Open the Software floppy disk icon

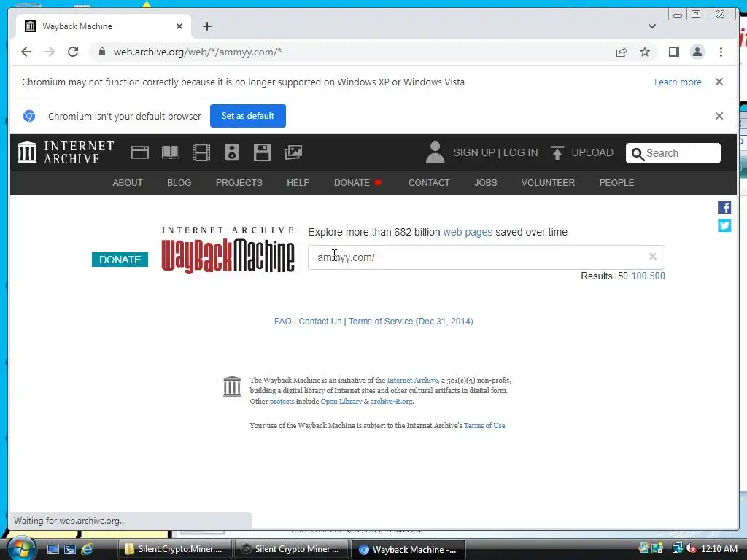click(x=263, y=152)
